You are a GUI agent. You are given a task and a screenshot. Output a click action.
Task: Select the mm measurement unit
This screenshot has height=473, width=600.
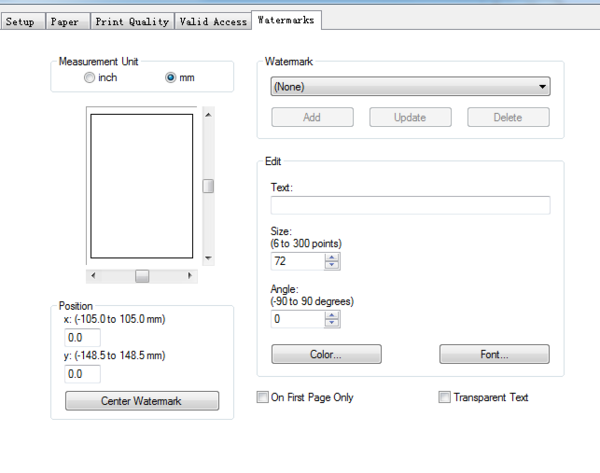(x=171, y=78)
